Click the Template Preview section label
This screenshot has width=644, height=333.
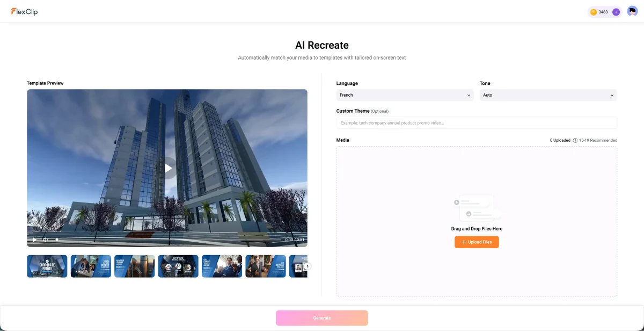[45, 83]
